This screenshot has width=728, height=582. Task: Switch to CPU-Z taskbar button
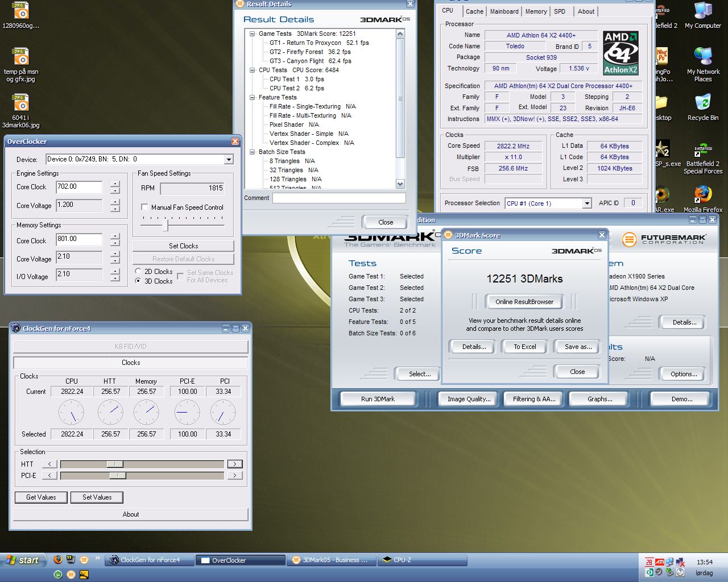coord(423,560)
